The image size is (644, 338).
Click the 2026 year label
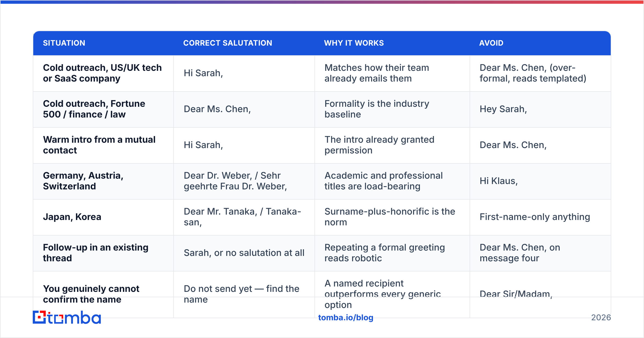click(x=601, y=318)
